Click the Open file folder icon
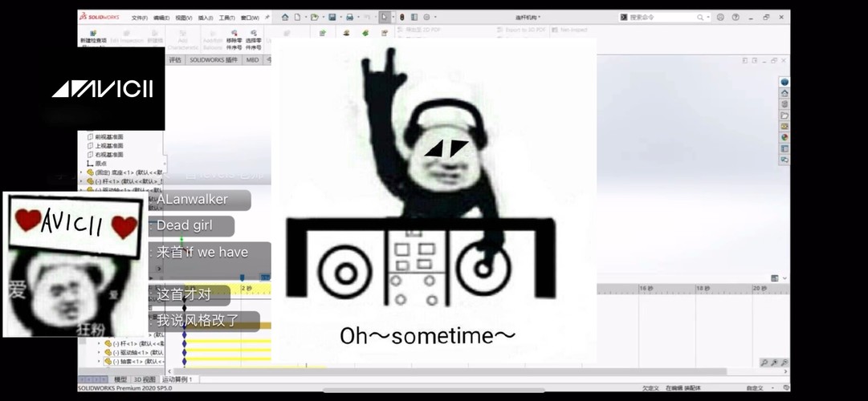The width and height of the screenshot is (868, 401). tap(315, 17)
